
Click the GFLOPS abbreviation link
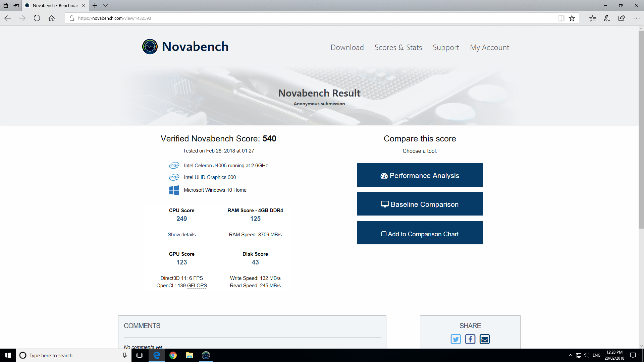click(197, 286)
